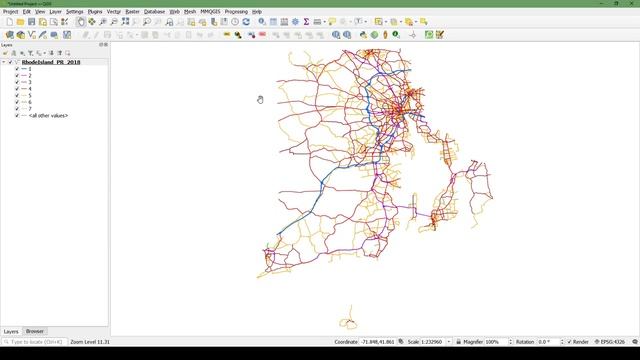Click the Coordinate value field

(x=377, y=342)
